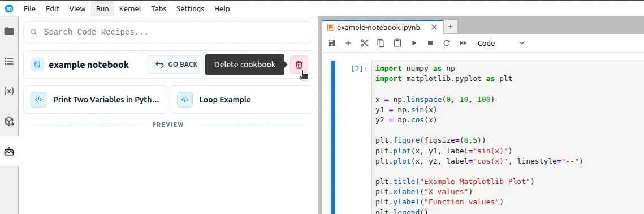This screenshot has width=644, height=214.
Task: Click the red trash delete cookbook button
Action: click(x=299, y=65)
